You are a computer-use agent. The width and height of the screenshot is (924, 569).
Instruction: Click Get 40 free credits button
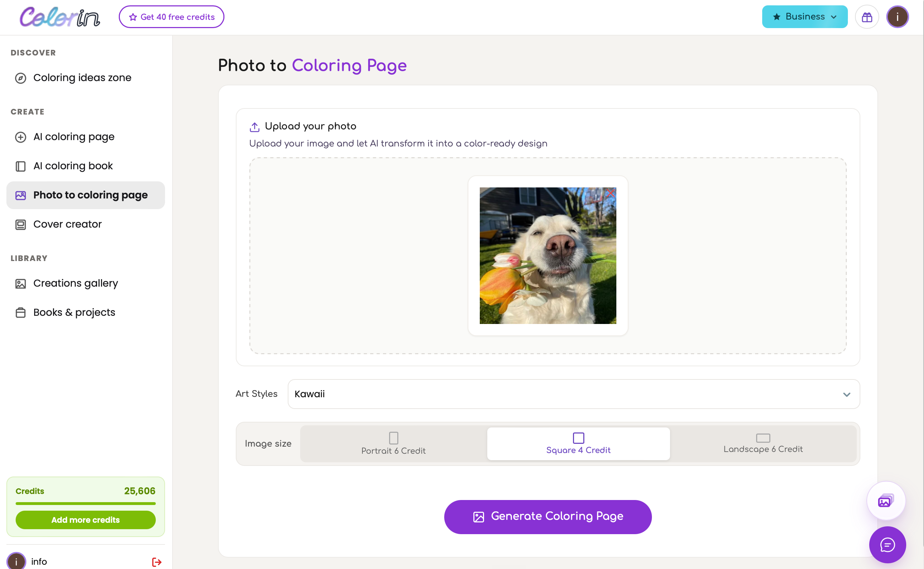171,17
